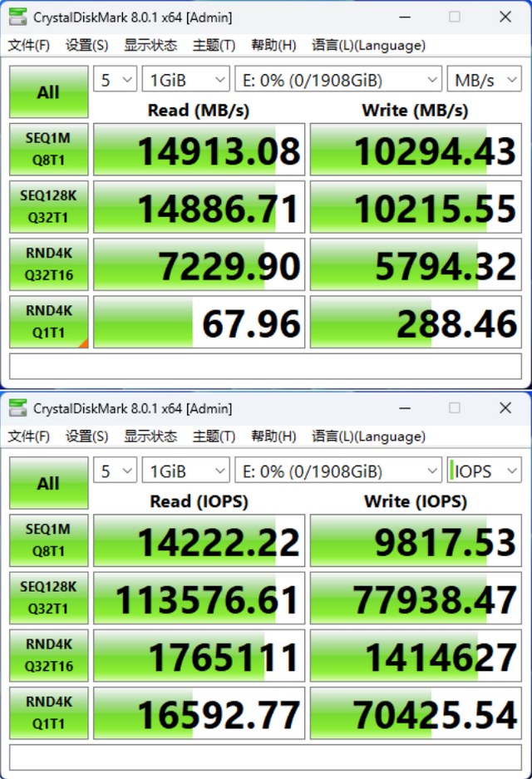The height and width of the screenshot is (779, 532).
Task: Open 语言(L)(Language) menu in top window
Action: point(368,45)
